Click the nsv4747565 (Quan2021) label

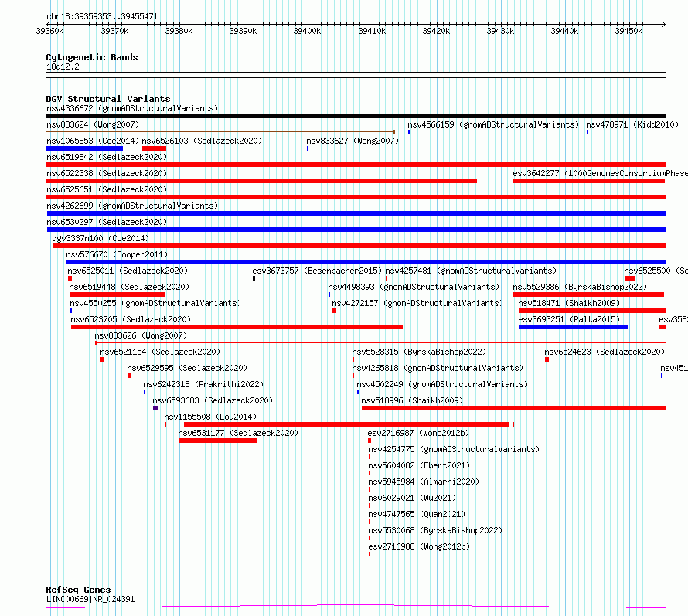click(x=417, y=514)
